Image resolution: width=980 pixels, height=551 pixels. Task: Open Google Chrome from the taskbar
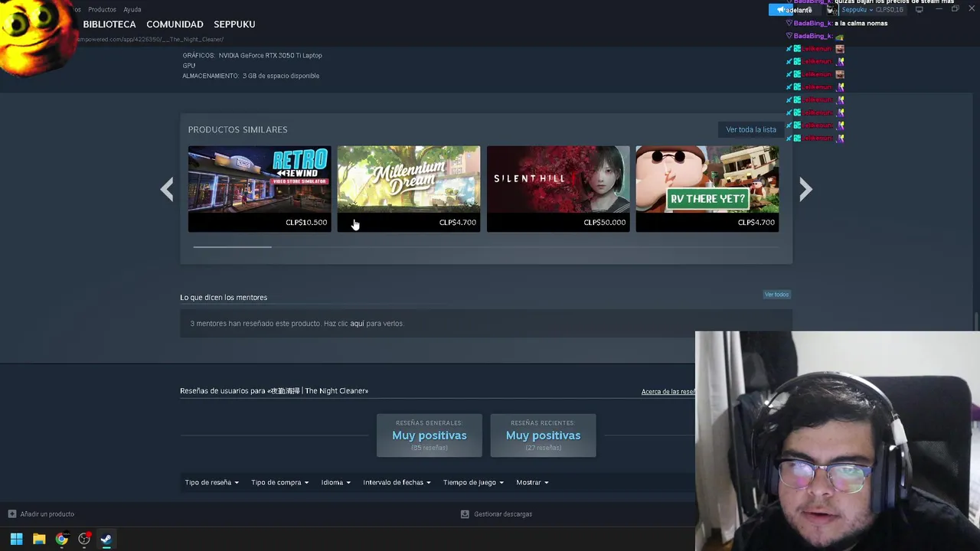point(61,539)
